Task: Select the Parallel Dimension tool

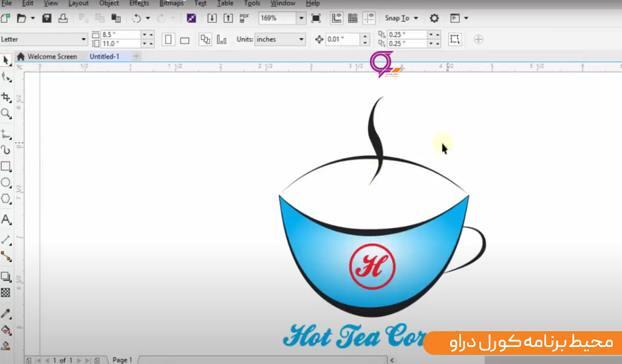Action: coord(6,240)
